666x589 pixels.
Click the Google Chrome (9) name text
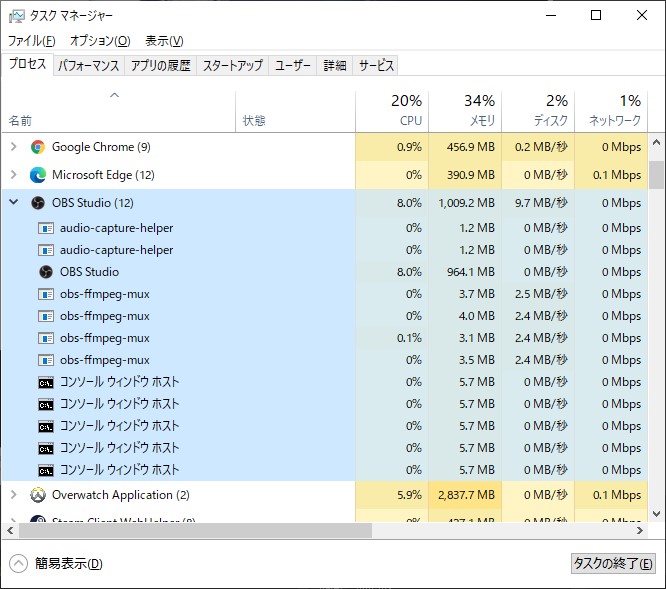tap(101, 147)
